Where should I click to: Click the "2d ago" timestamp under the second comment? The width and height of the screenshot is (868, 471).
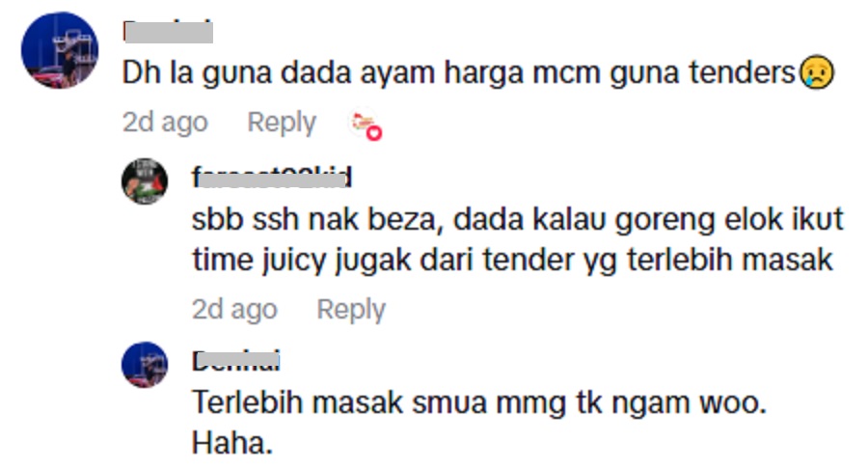tap(234, 309)
